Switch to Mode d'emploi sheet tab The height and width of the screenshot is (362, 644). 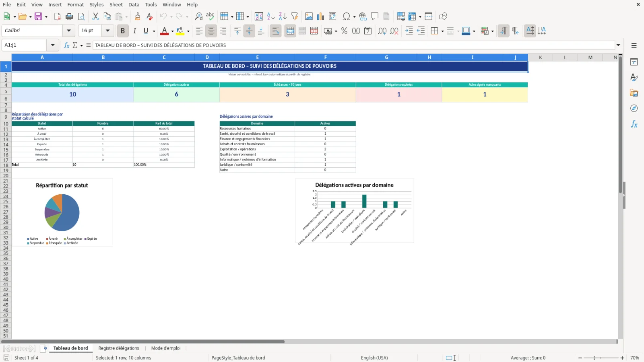[166, 348]
